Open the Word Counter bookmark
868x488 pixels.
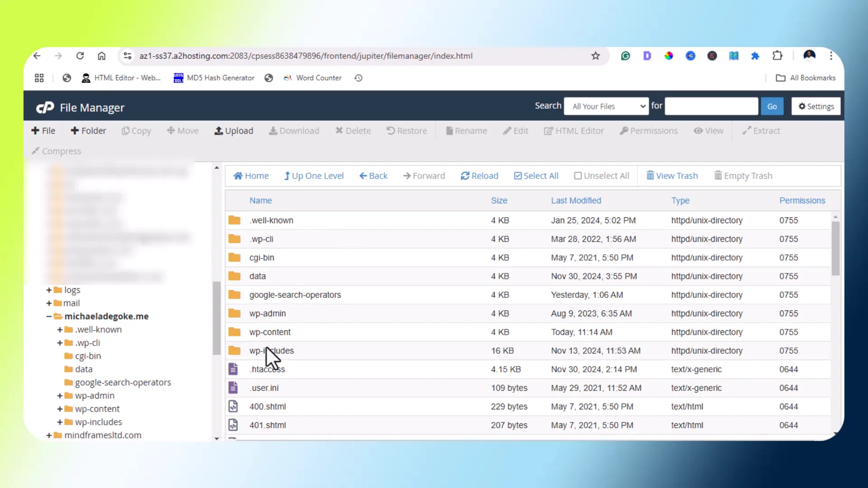click(312, 78)
